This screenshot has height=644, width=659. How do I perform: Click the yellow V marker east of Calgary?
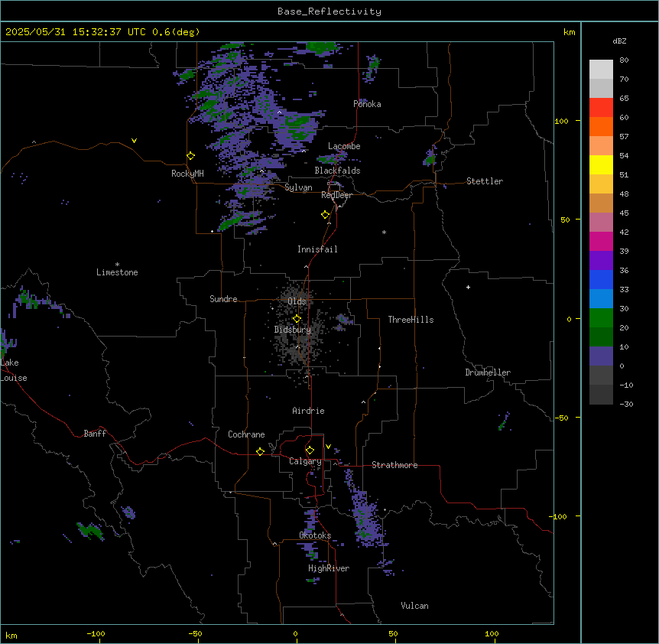pyautogui.click(x=328, y=447)
